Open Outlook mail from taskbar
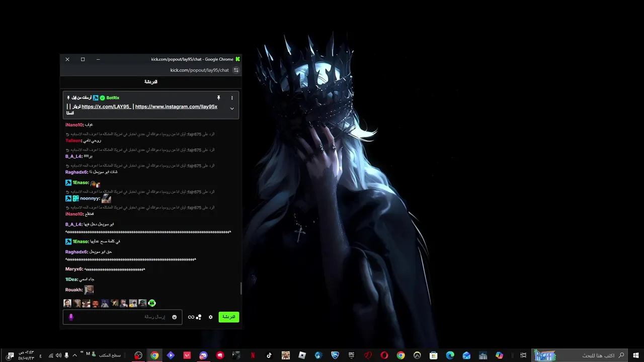Image resolution: width=644 pixels, height=362 pixels. (466, 355)
